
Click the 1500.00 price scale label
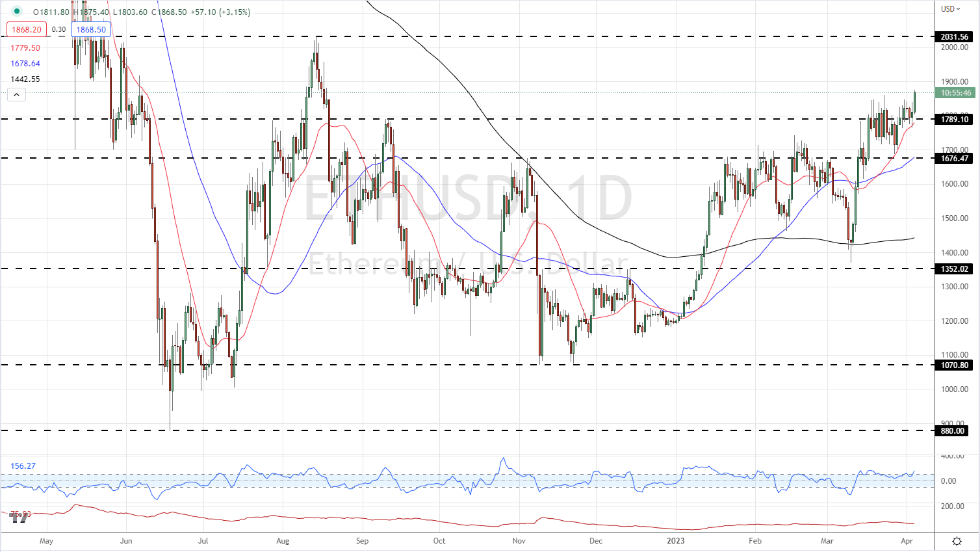click(955, 218)
